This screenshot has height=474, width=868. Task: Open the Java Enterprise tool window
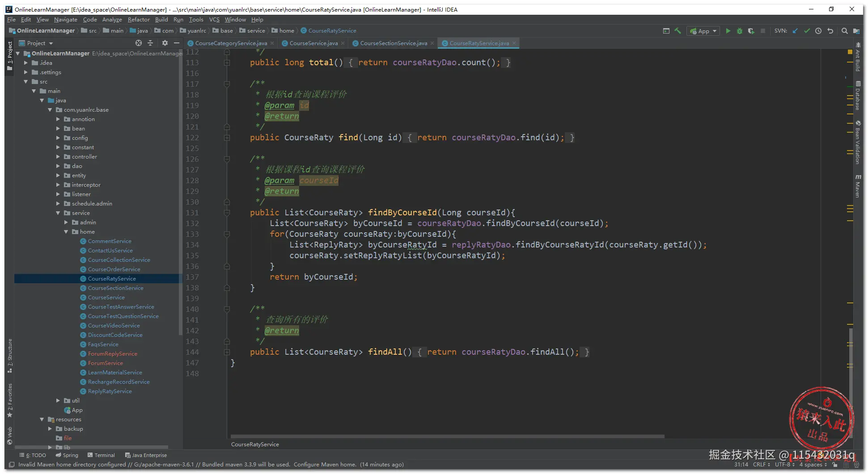click(146, 455)
